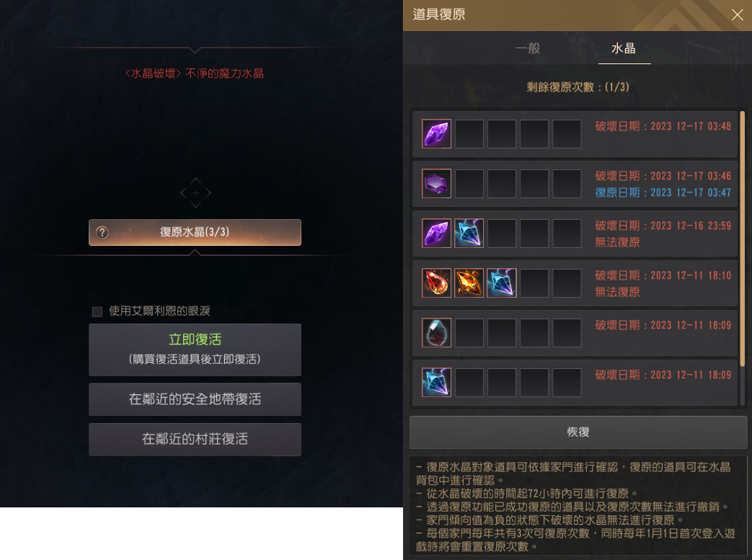The width and height of the screenshot is (752, 560).
Task: Select orange flame crystal from 12-11 18:10
Action: coord(469,283)
